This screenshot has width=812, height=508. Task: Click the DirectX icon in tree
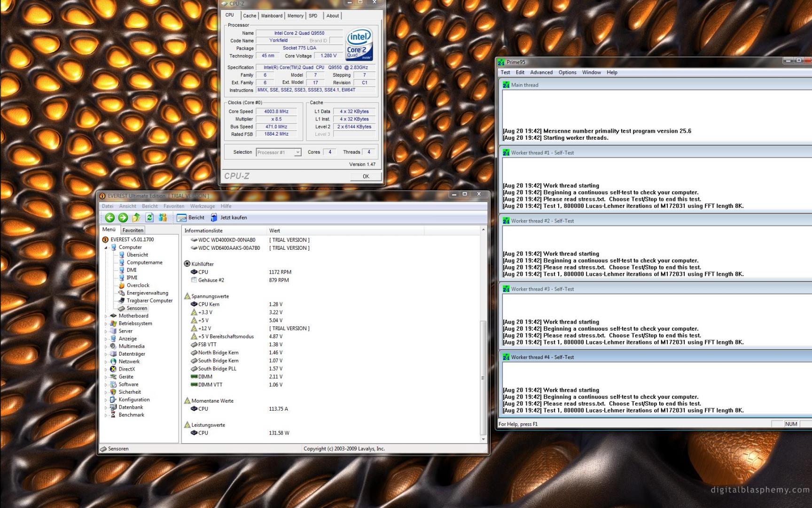point(113,369)
